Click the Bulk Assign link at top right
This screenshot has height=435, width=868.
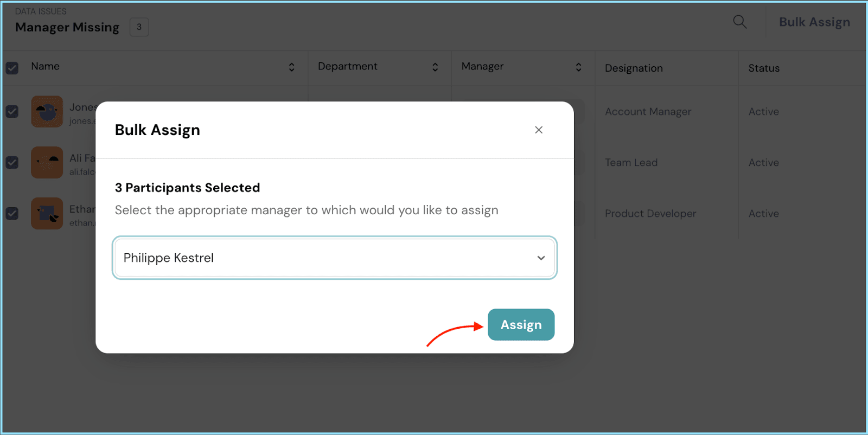(x=814, y=22)
